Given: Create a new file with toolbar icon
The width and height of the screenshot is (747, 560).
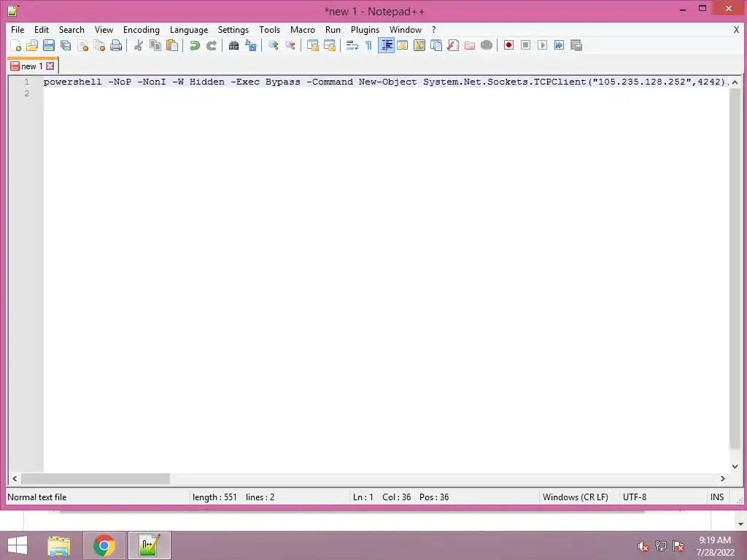Looking at the screenshot, I should pos(16,45).
